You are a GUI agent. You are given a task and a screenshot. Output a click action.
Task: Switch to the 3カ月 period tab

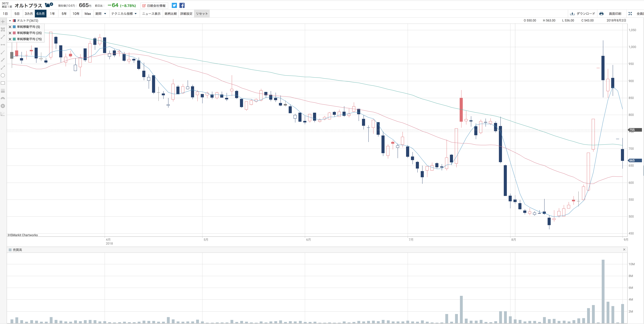click(x=28, y=14)
